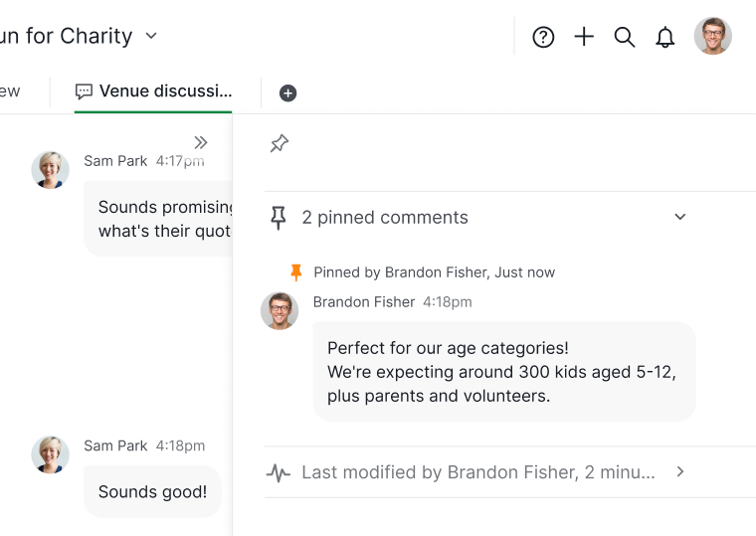Screen dimensions: 756x536
Task: Click the orange pinned marker icon
Action: click(x=295, y=271)
